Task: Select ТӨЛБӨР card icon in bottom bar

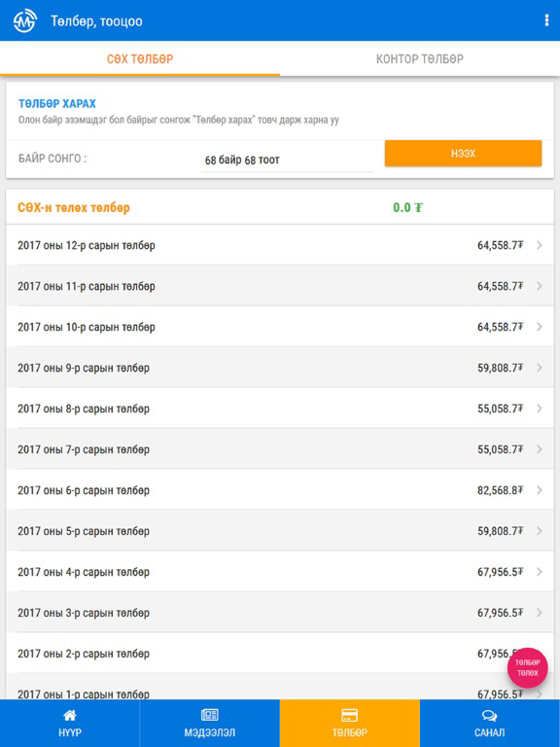Action: [x=350, y=715]
